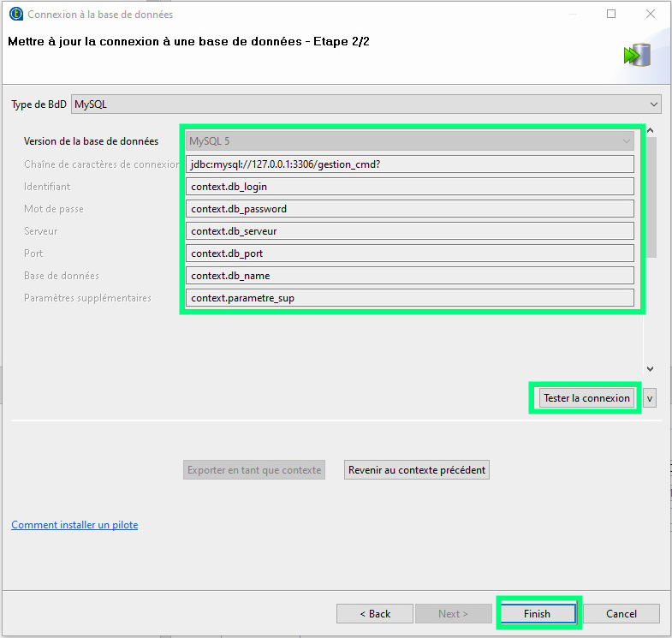Maximize the Connexion à la base de données window
This screenshot has height=638, width=672.
click(611, 15)
